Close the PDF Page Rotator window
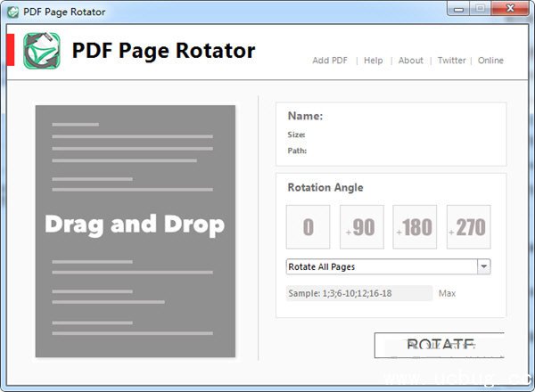The image size is (535, 392). (x=509, y=11)
